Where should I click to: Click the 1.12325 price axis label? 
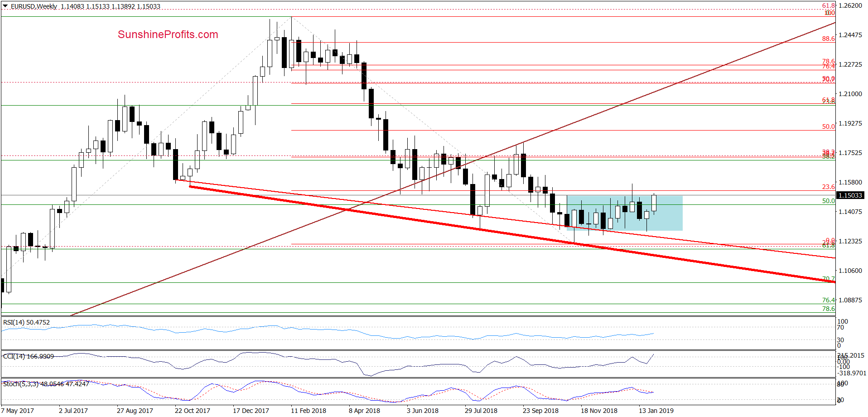(x=850, y=241)
